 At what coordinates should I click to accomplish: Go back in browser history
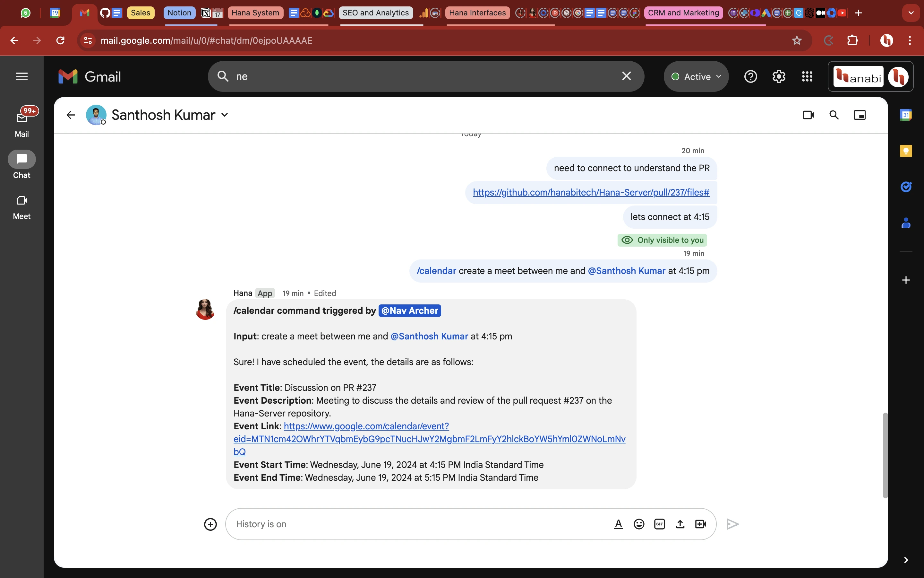click(14, 40)
